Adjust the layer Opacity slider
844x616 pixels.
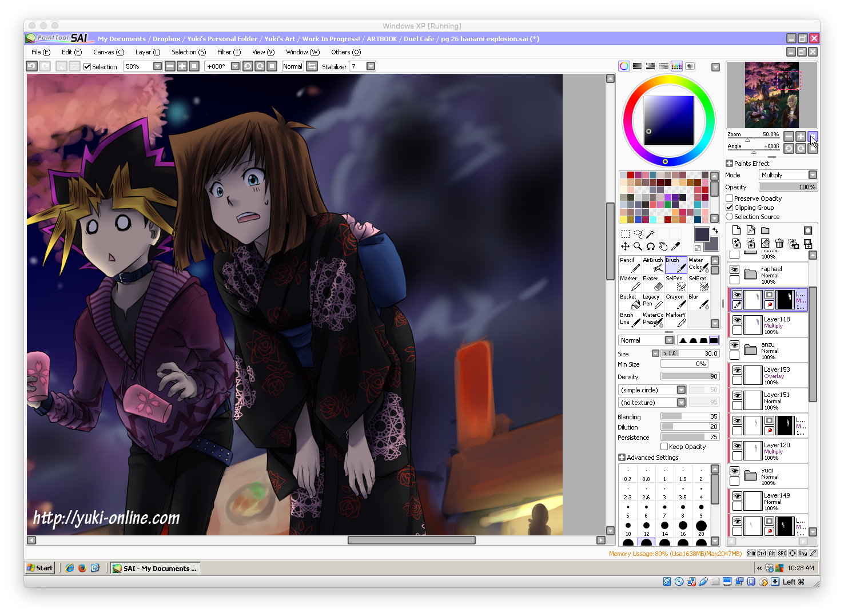[789, 187]
